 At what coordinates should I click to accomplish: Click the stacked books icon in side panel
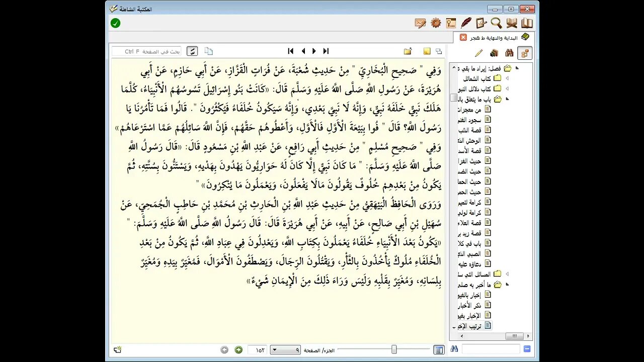pyautogui.click(x=494, y=53)
